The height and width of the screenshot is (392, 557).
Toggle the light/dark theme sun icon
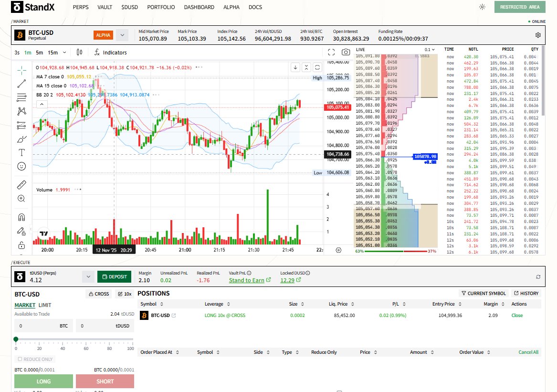tap(482, 7)
